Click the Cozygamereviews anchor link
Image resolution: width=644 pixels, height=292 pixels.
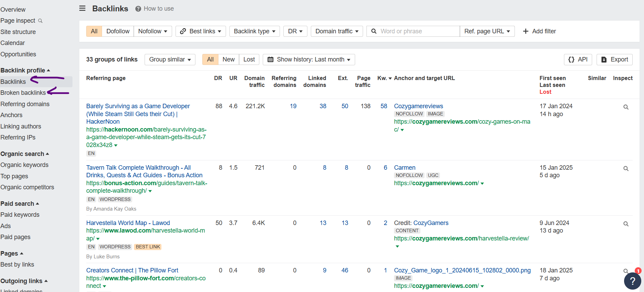point(418,106)
